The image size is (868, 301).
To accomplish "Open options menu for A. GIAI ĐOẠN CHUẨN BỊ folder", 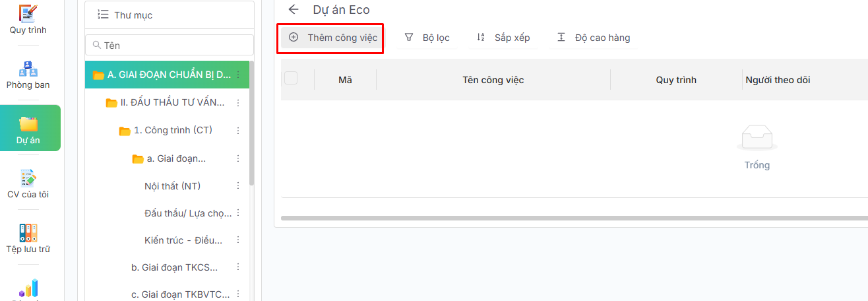I will click(x=238, y=75).
